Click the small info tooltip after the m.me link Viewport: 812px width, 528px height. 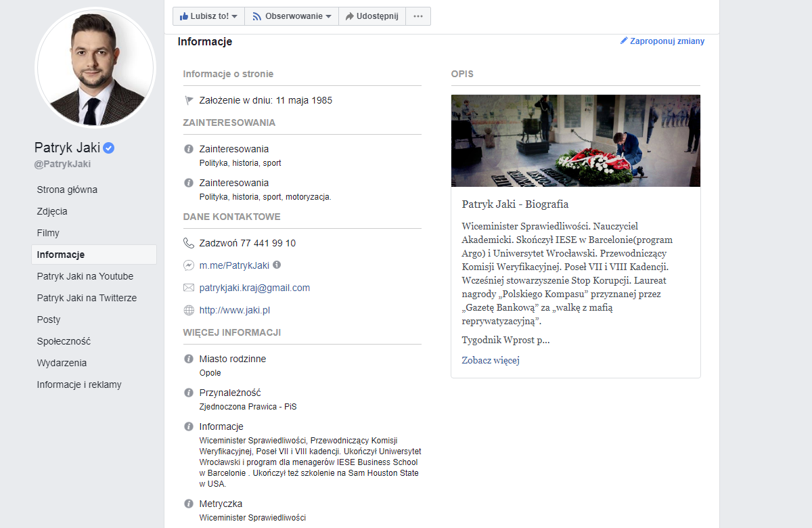coord(277,265)
